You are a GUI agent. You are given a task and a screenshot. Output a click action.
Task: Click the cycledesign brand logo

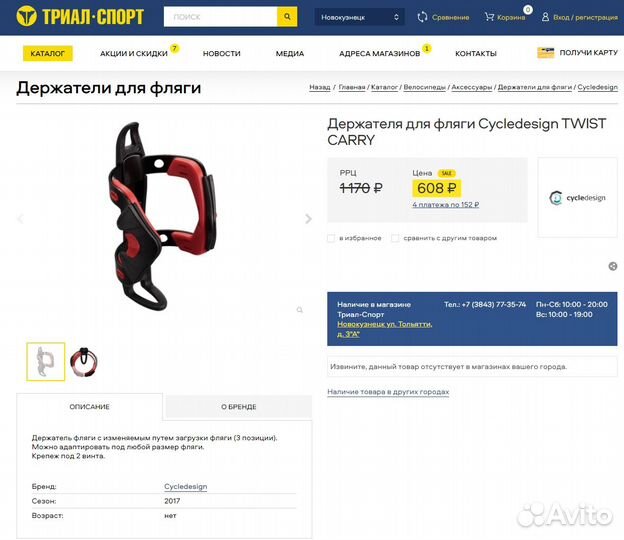pyautogui.click(x=577, y=197)
